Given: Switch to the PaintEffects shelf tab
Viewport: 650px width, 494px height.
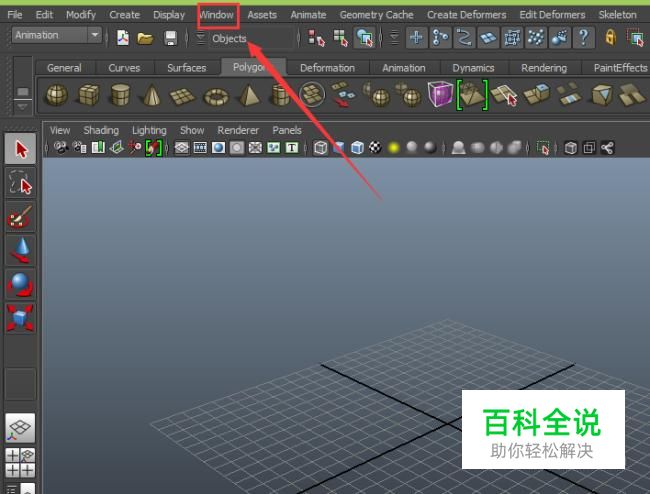Looking at the screenshot, I should tap(620, 68).
